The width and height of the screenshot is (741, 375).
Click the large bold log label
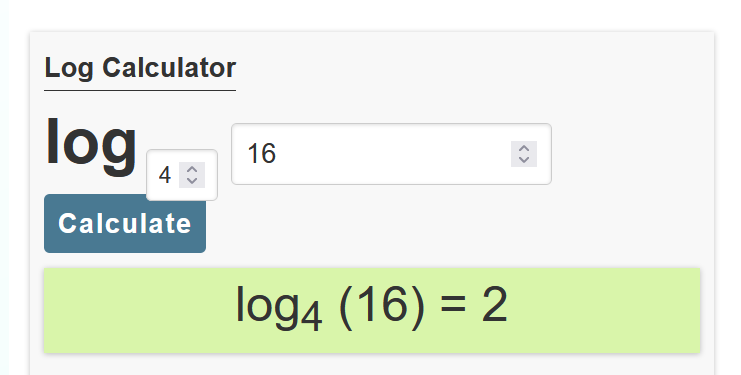click(x=91, y=143)
